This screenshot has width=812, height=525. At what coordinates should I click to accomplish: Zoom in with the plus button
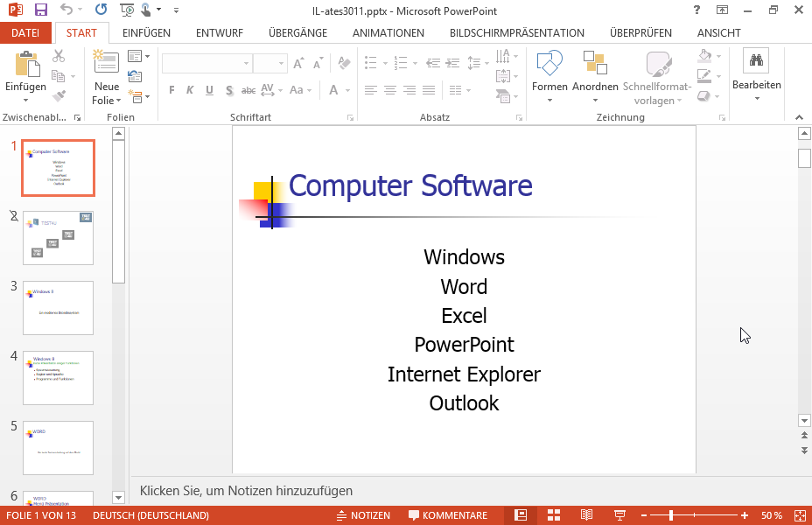744,515
